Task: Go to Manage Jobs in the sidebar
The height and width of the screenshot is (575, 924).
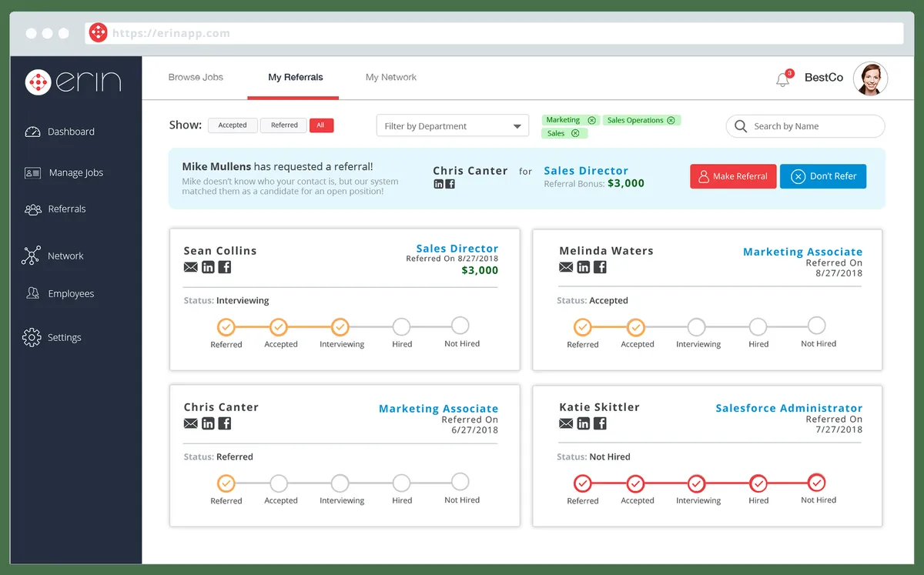Action: point(75,173)
